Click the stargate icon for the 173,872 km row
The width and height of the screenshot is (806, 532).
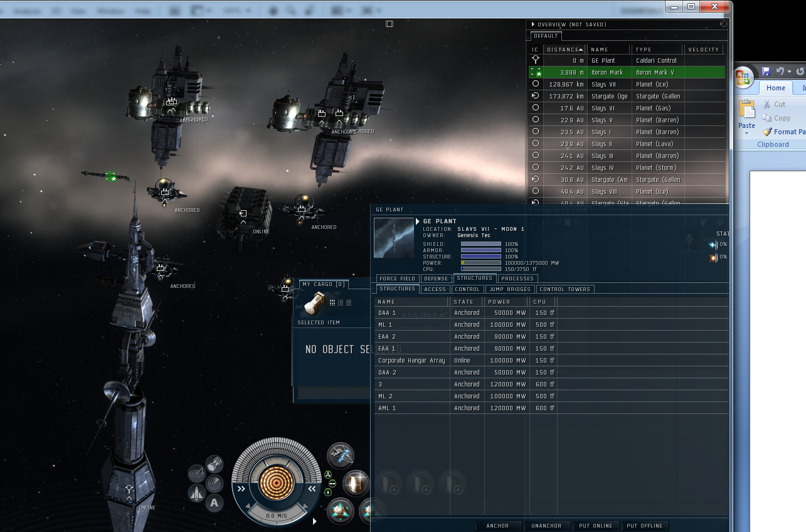[x=536, y=96]
